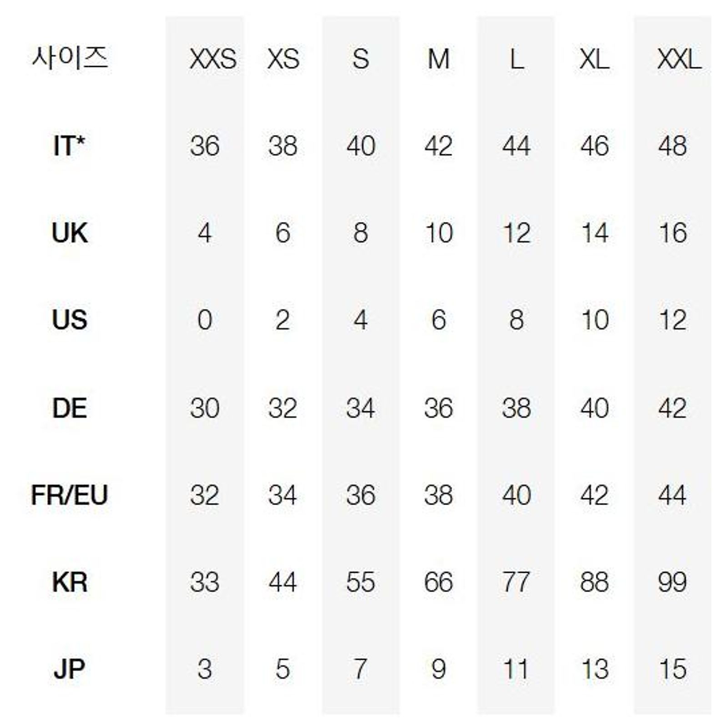Click the US row label
Image resolution: width=728 pixels, height=728 pixels.
[x=69, y=320]
